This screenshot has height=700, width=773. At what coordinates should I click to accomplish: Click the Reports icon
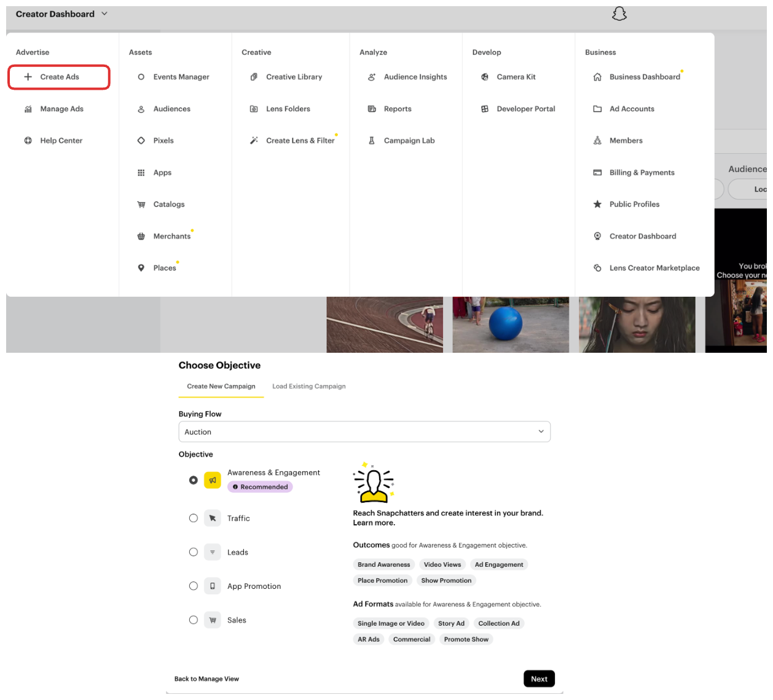[372, 109]
